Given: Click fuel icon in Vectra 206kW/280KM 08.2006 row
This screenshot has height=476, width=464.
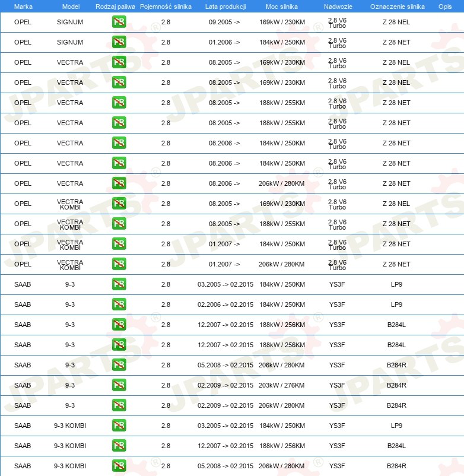Looking at the screenshot, I should pos(119,183).
